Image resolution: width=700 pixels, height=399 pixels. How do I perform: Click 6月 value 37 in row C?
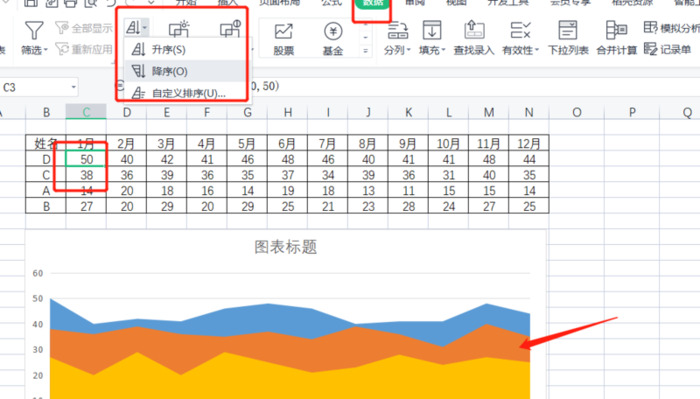288,175
